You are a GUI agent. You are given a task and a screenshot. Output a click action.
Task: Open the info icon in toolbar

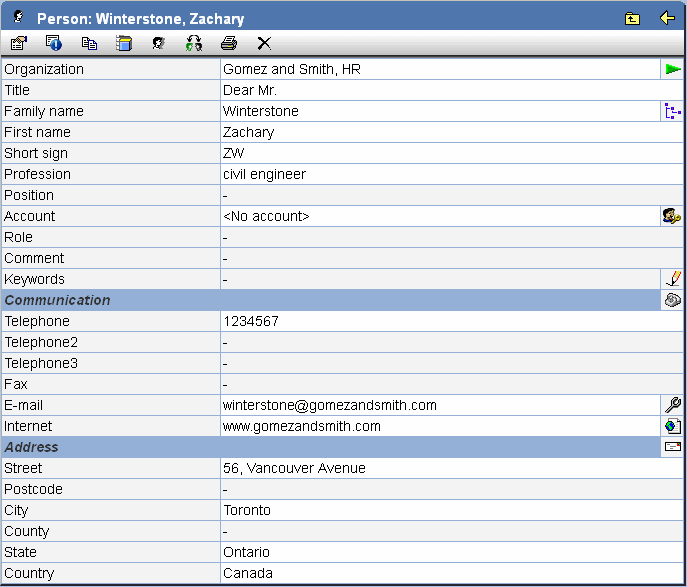[x=54, y=43]
